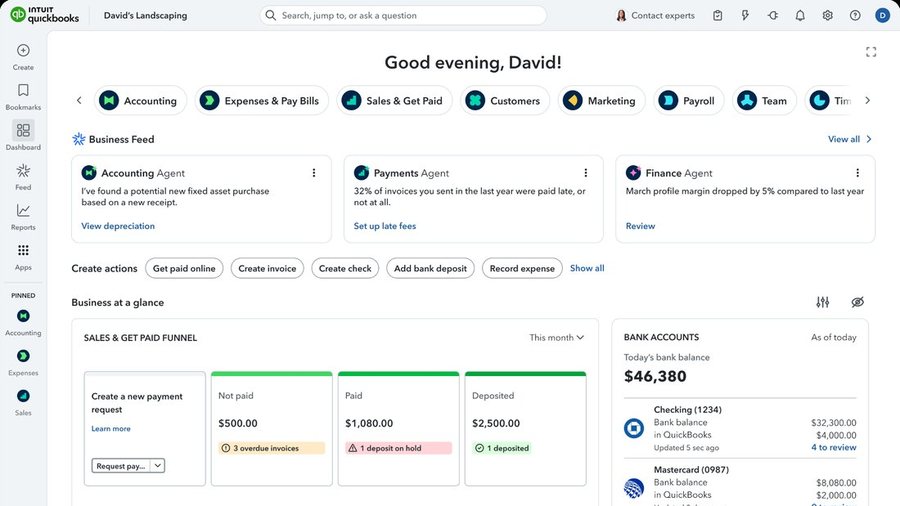Click the Create invoice button
The image size is (900, 506).
click(x=267, y=268)
